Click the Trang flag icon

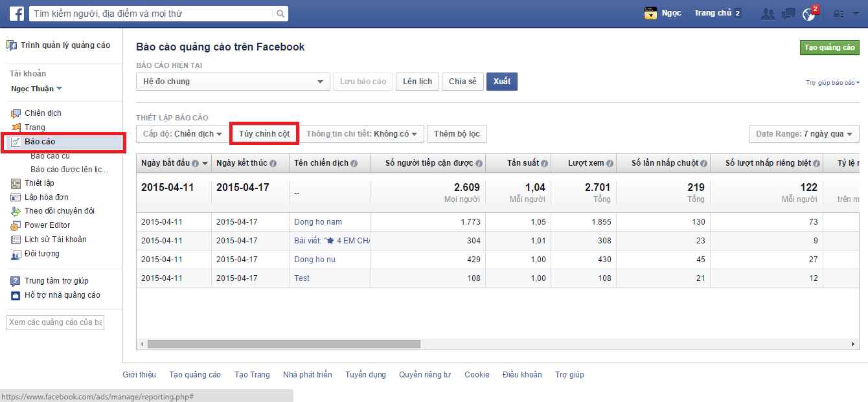pyautogui.click(x=16, y=128)
